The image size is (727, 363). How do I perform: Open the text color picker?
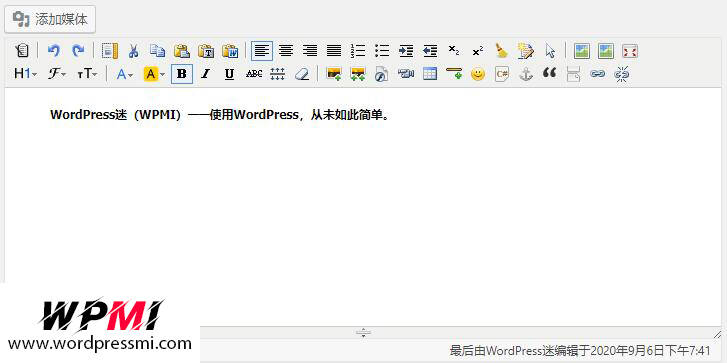coord(125,74)
